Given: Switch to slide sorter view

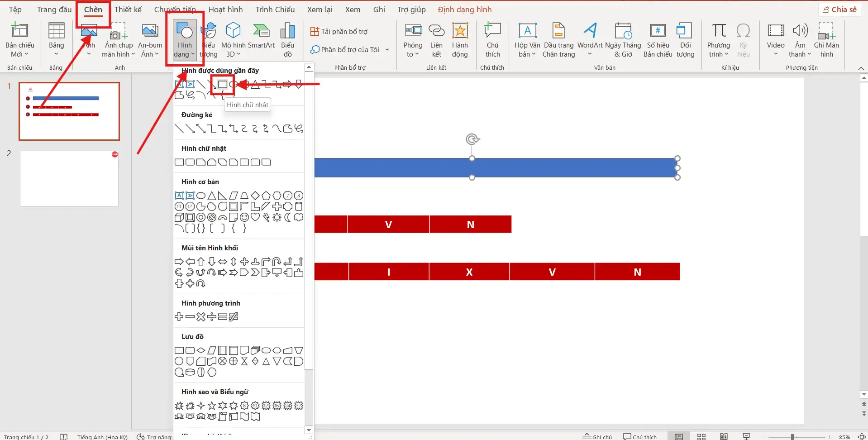Looking at the screenshot, I should point(701,436).
